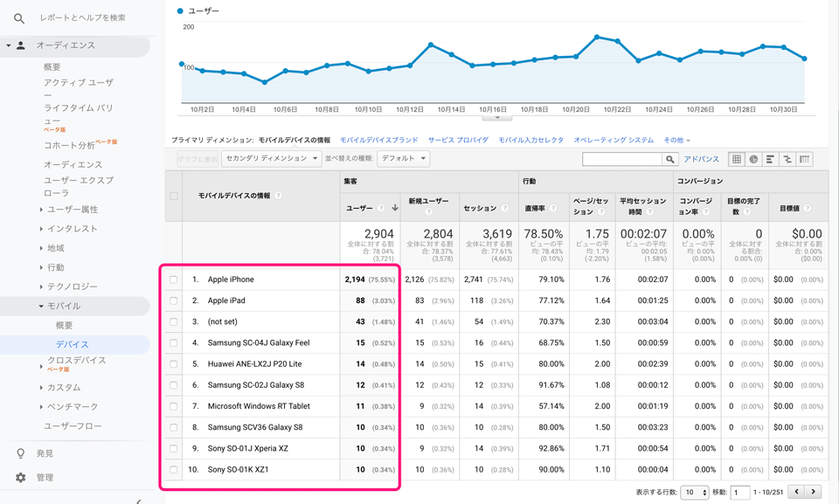The width and height of the screenshot is (839, 504).
Task: Click the chart expand handle below graph
Action: coord(497,117)
